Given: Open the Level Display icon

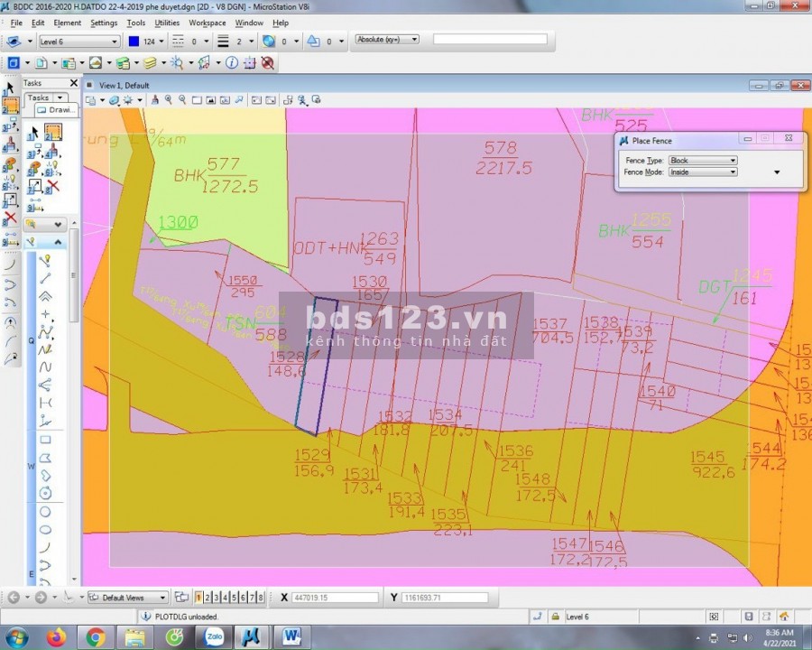Looking at the screenshot, I should [x=150, y=63].
